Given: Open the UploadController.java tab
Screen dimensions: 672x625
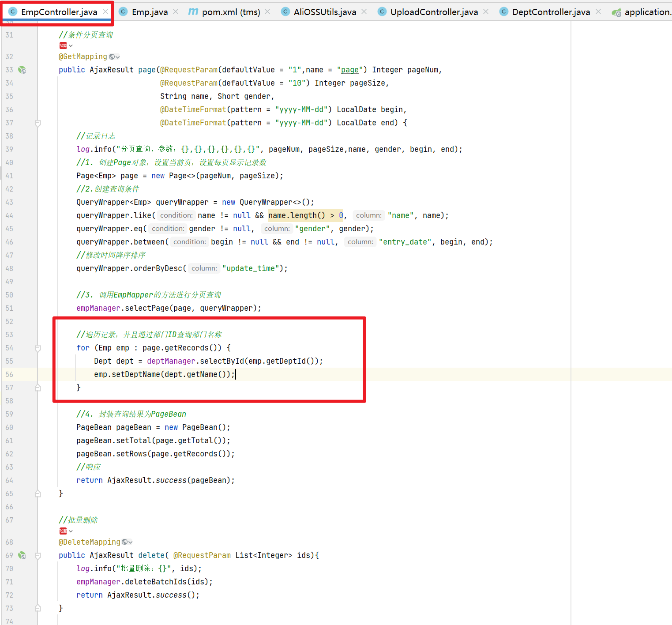Looking at the screenshot, I should tap(434, 12).
